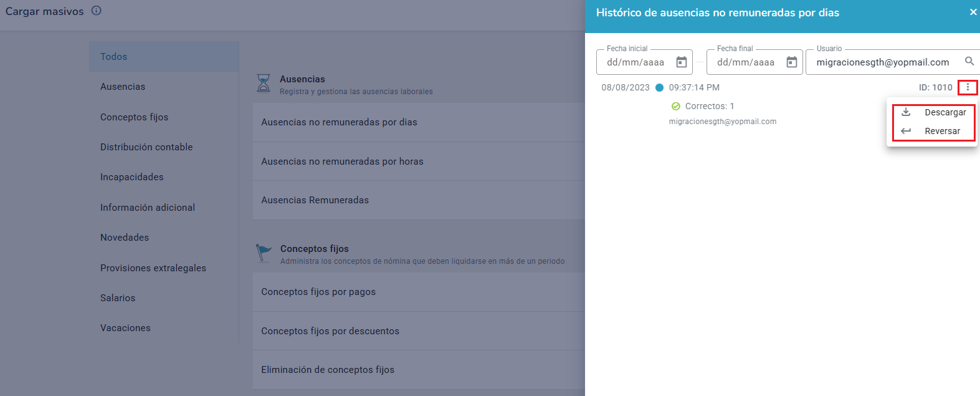Click the migracionesgth@yopmail.com text under Correctos
This screenshot has width=980, height=396.
[x=723, y=122]
